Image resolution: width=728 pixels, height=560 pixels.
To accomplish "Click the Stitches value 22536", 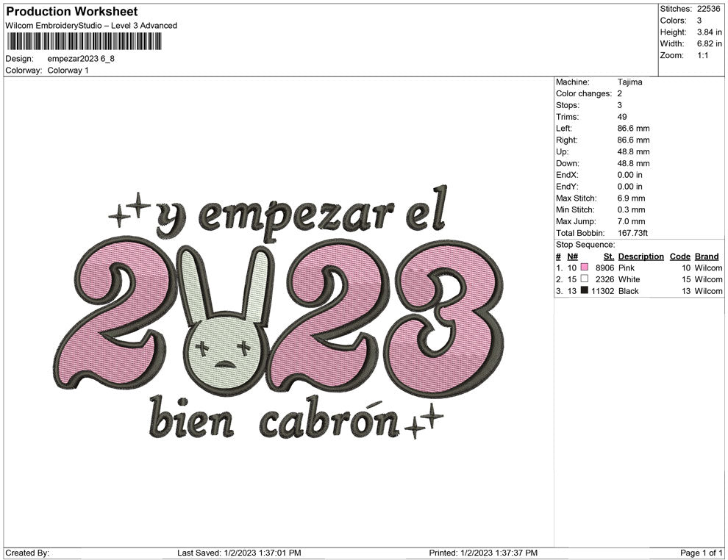I will pyautogui.click(x=708, y=10).
